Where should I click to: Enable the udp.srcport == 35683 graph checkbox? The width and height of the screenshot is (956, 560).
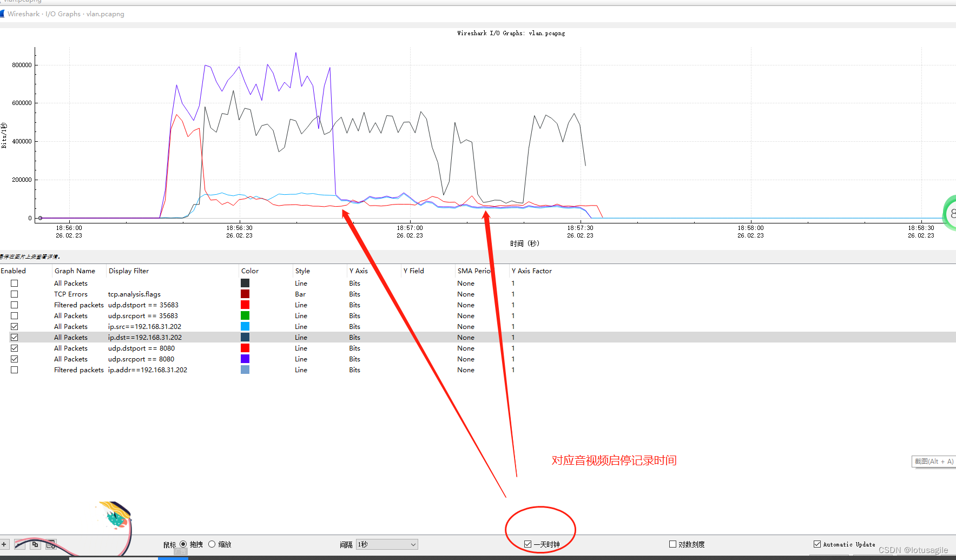coord(15,315)
